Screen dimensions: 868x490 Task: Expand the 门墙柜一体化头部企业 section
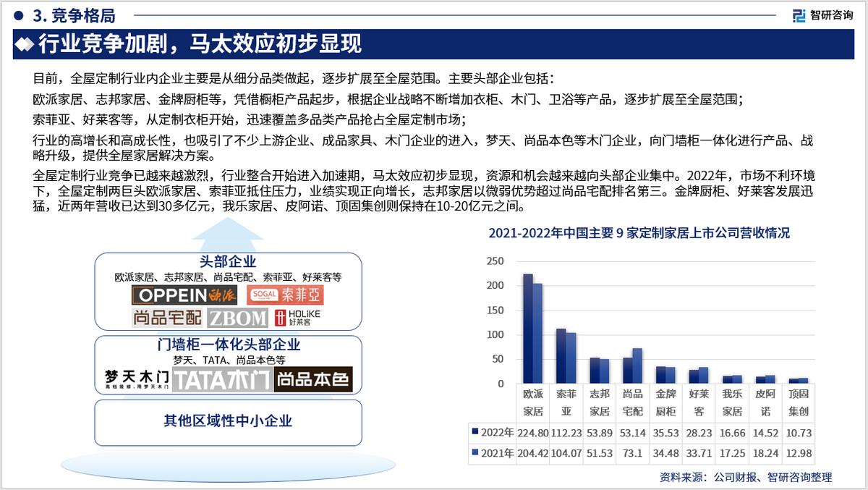click(229, 345)
